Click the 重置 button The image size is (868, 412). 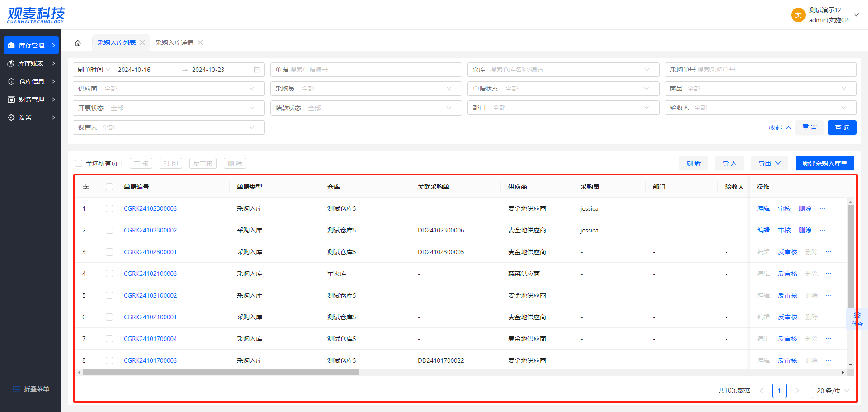coord(810,128)
